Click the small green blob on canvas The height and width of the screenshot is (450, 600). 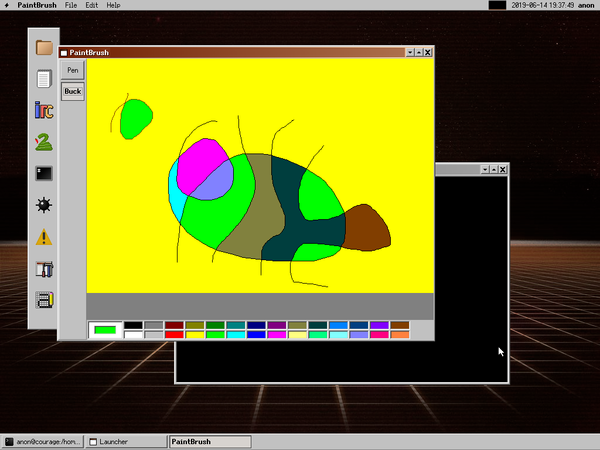click(x=135, y=118)
